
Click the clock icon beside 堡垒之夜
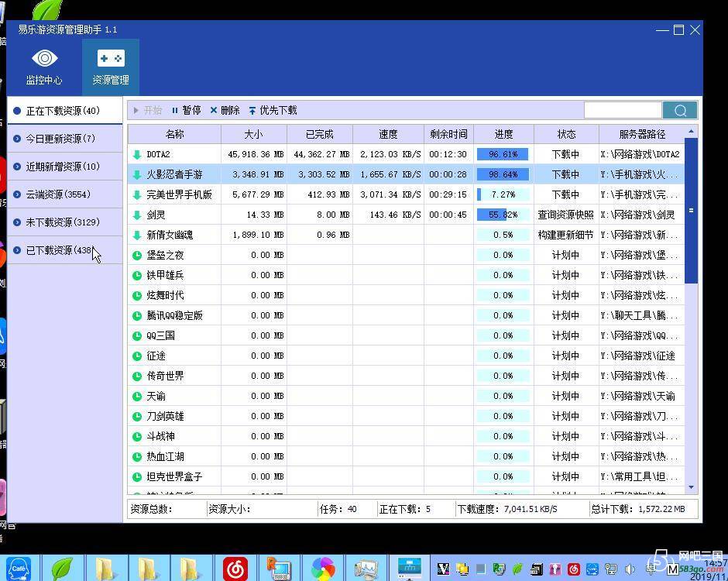pyautogui.click(x=137, y=255)
